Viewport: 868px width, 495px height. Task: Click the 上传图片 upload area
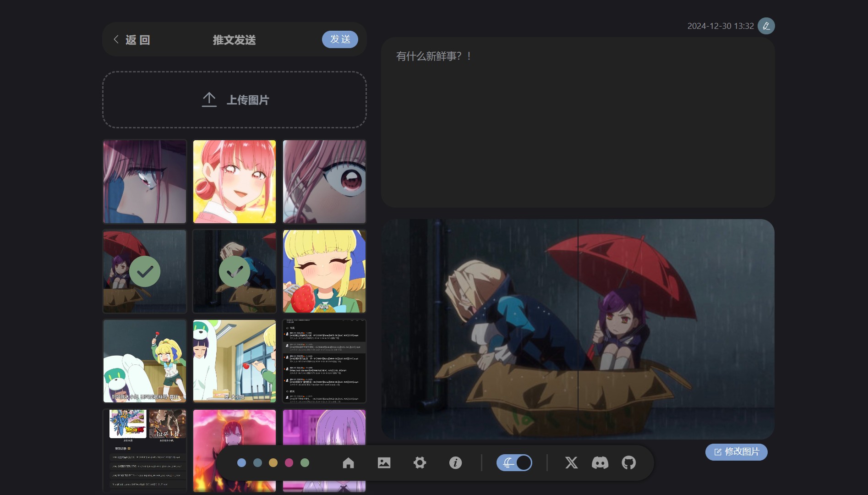pyautogui.click(x=235, y=100)
